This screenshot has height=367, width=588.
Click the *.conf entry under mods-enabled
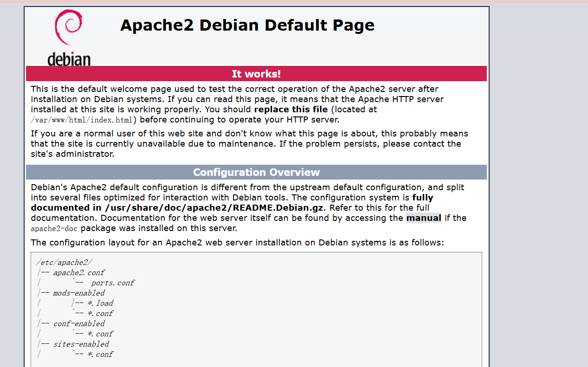click(100, 314)
